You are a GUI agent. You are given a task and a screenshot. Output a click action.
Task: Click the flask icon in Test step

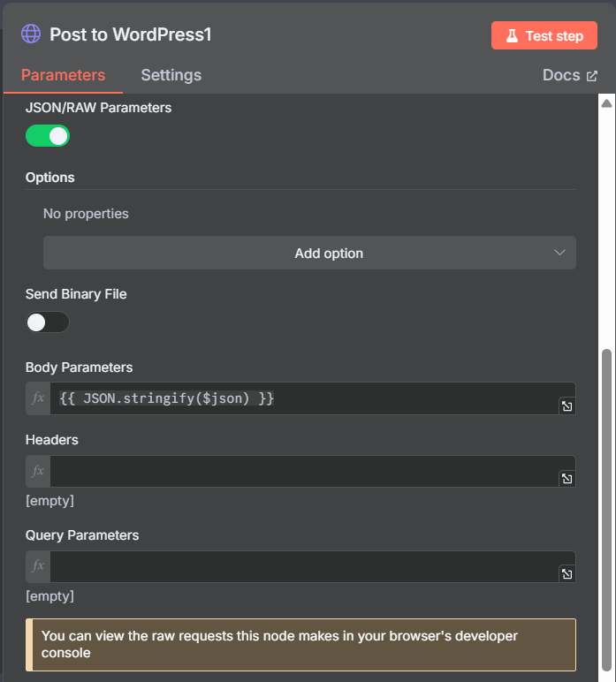tap(512, 35)
